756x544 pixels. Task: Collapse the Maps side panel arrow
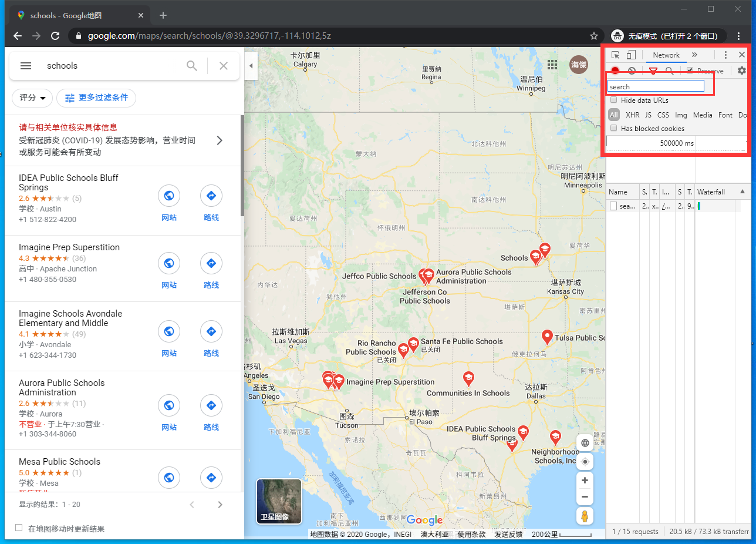251,66
